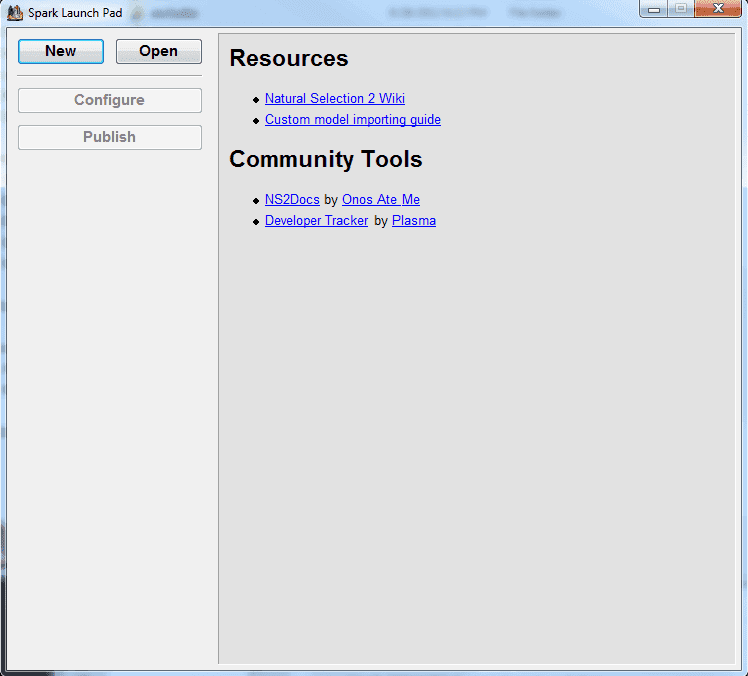Visit the Plasma author link
The image size is (748, 676).
414,221
